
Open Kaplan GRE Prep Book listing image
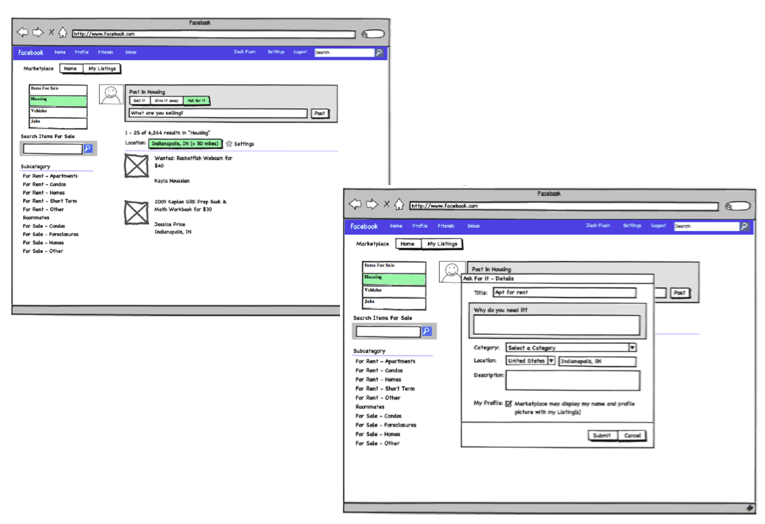click(x=136, y=212)
